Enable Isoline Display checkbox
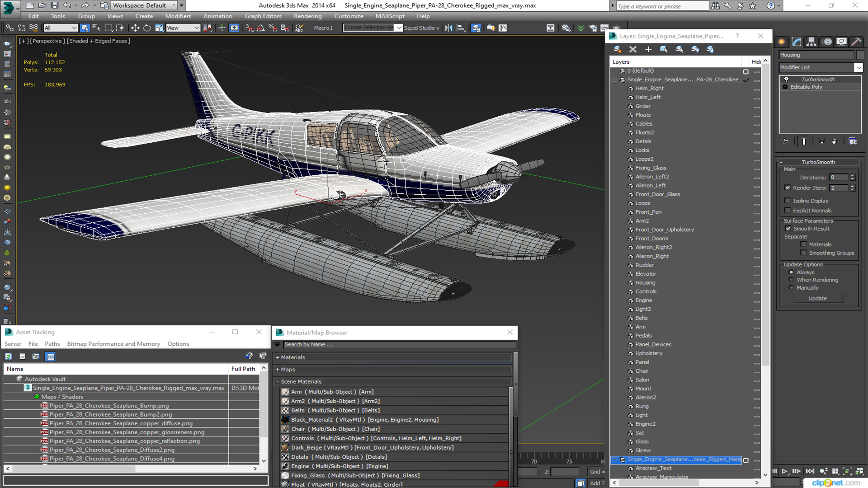Screen dimensions: 868x488 (x=788, y=201)
